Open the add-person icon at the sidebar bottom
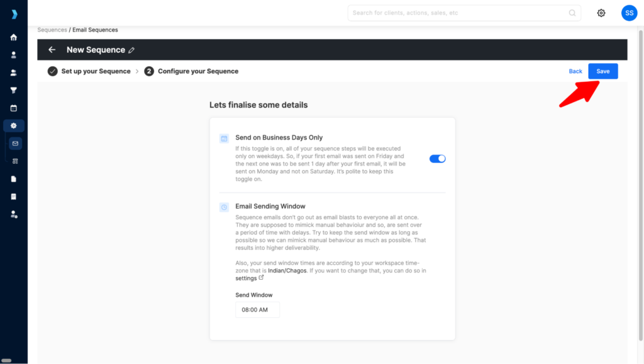 coord(14,215)
